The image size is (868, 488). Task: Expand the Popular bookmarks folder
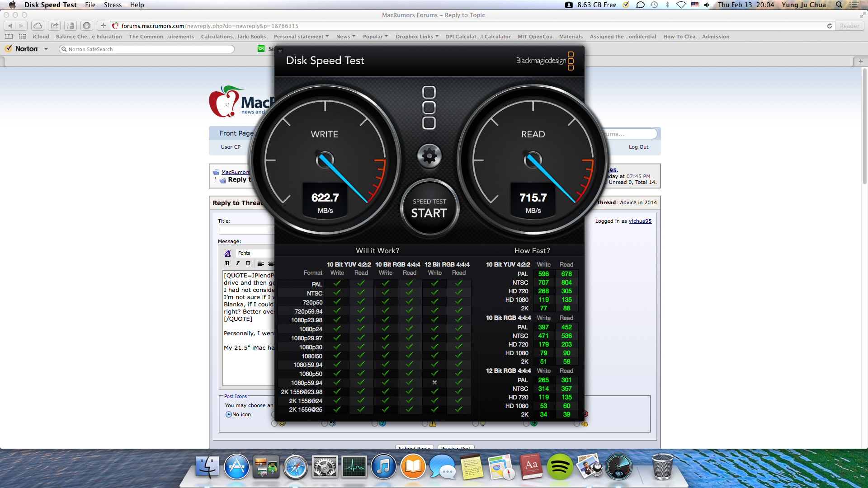point(375,37)
